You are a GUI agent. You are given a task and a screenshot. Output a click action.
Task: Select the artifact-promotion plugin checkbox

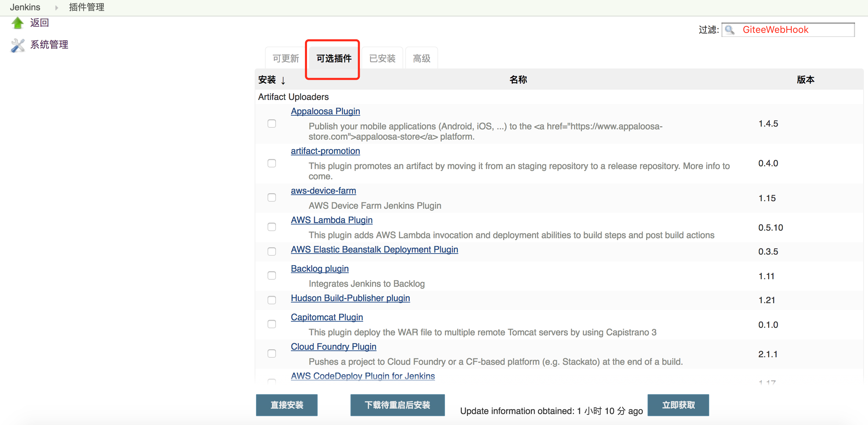click(271, 163)
